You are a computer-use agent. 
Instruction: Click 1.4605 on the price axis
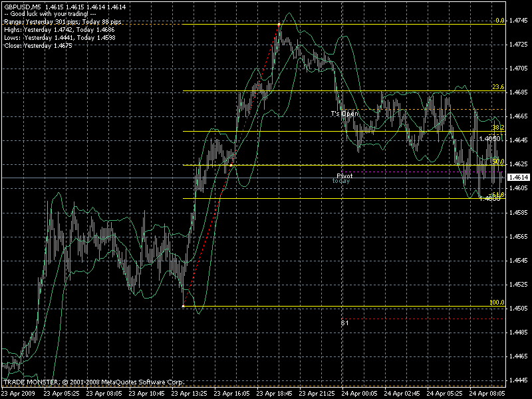(x=519, y=188)
